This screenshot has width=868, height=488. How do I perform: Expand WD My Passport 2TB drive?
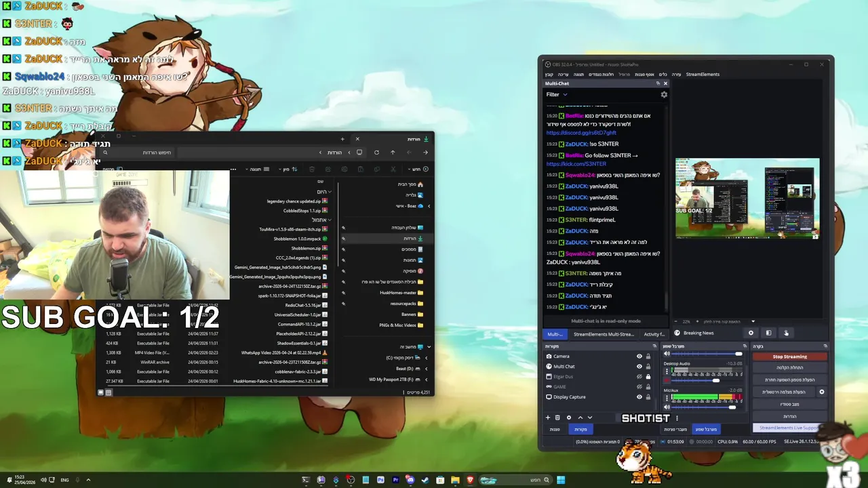(426, 380)
